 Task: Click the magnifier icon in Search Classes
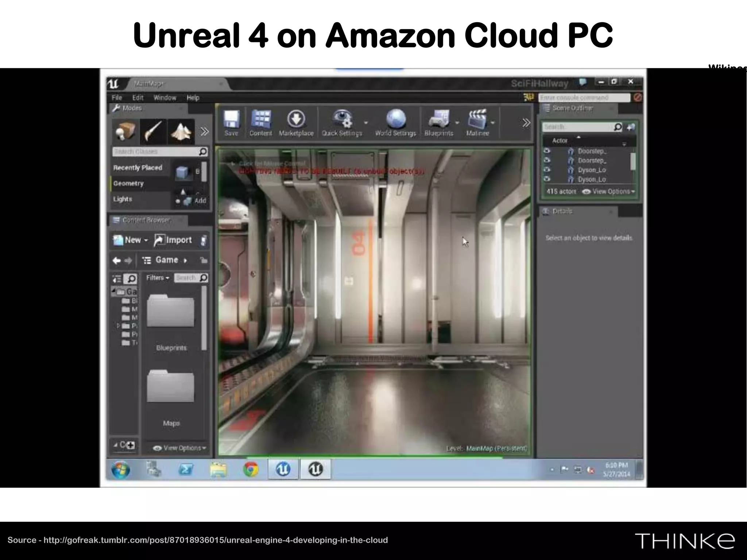click(x=203, y=151)
